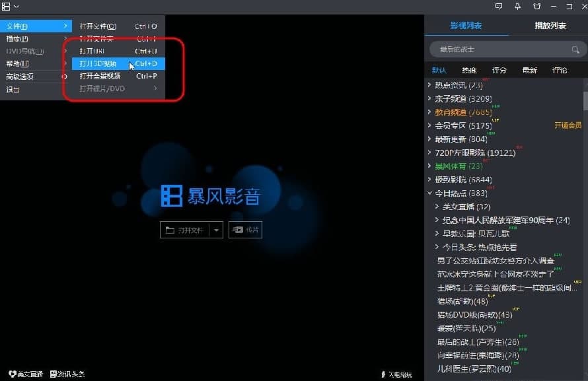
Task: Open 猎场DVD版(胡歌)(43) item
Action: (475, 315)
